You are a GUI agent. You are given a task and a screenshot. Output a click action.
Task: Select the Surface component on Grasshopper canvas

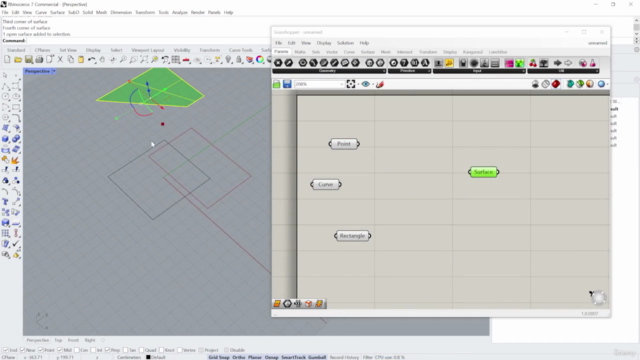(483, 172)
